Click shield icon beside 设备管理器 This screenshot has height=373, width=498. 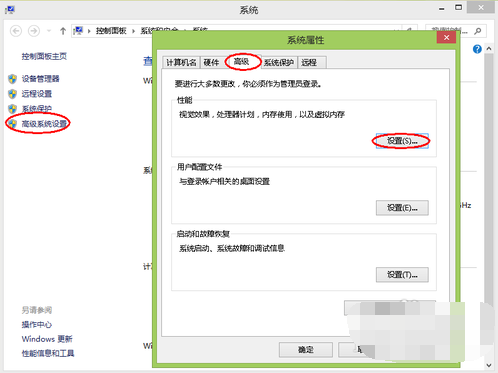[x=12, y=79]
